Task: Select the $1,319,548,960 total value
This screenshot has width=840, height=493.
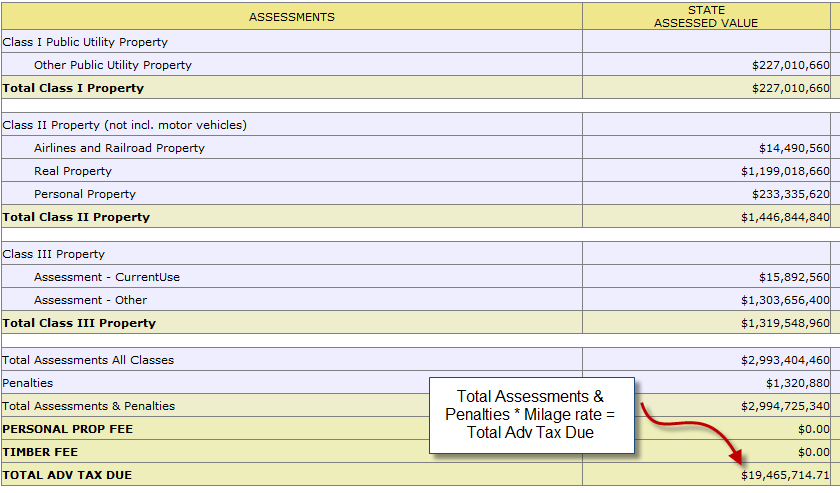Action: [785, 323]
